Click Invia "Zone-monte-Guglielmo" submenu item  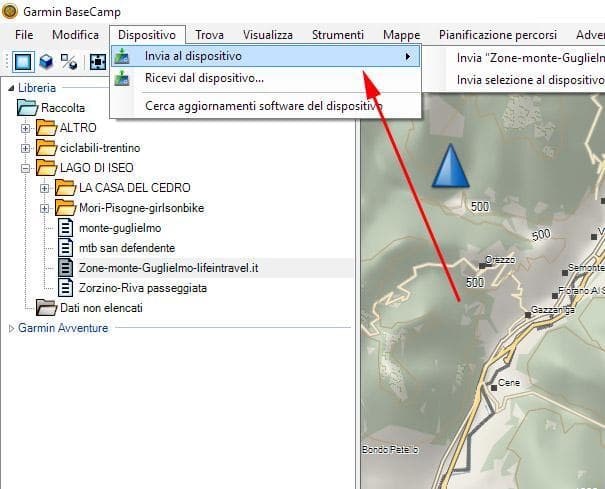[x=530, y=58]
